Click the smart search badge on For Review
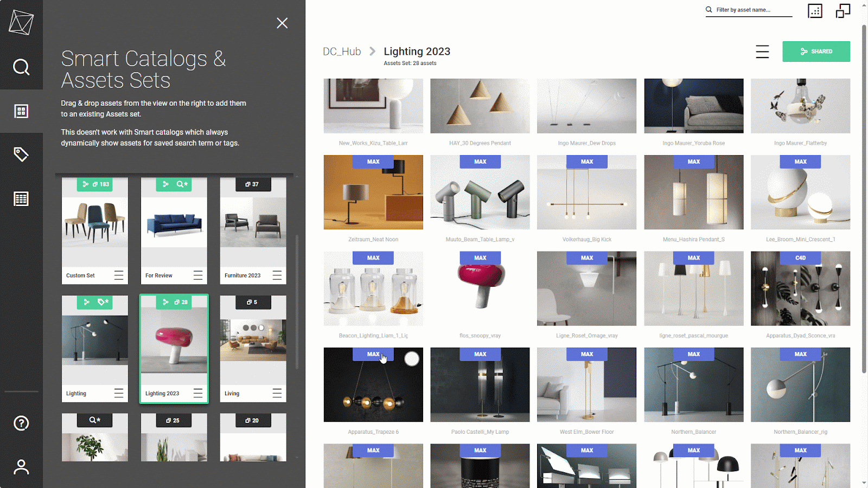This screenshot has width=868, height=488. tap(174, 184)
